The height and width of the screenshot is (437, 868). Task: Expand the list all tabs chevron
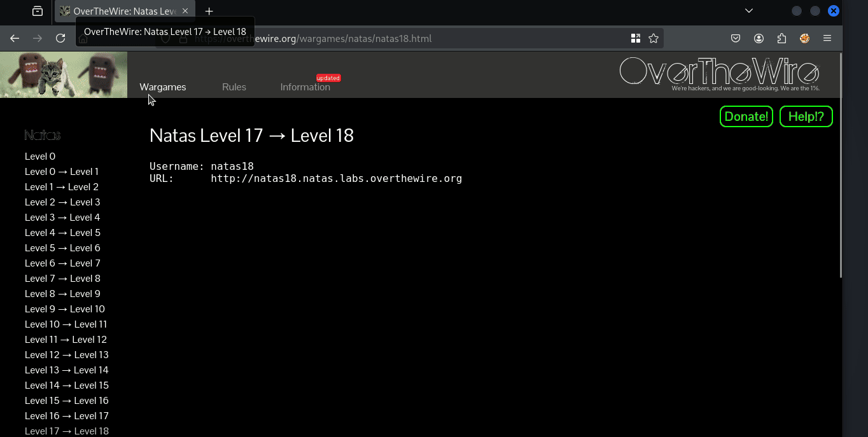(x=749, y=11)
